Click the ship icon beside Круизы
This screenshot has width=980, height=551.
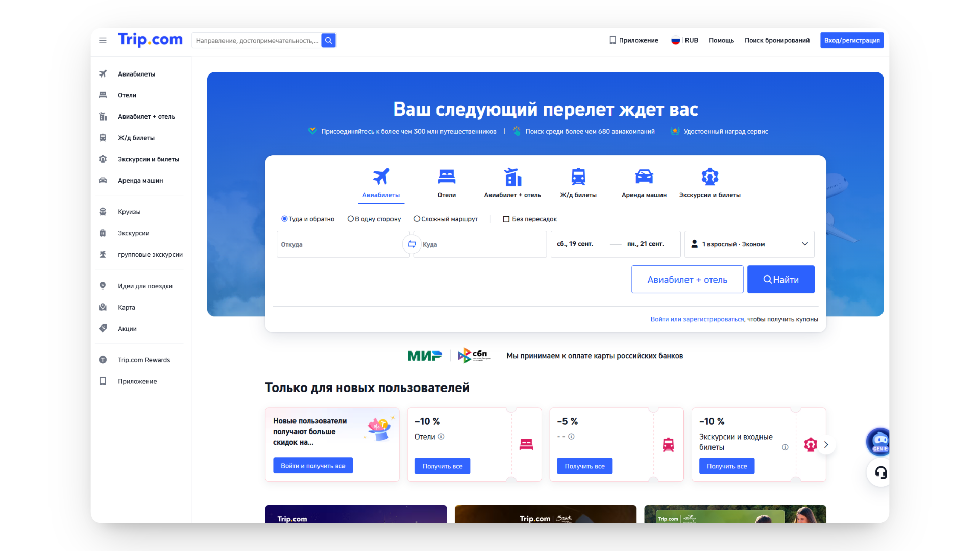[103, 212]
